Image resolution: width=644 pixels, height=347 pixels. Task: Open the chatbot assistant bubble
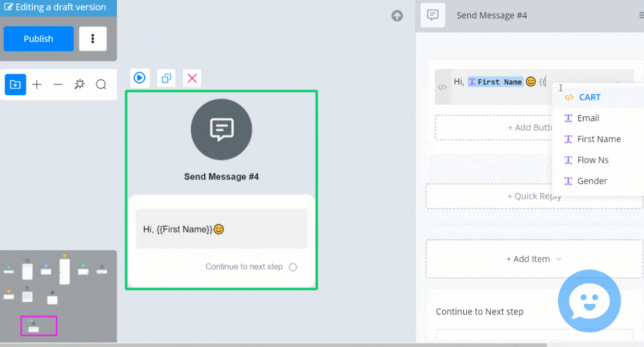tap(589, 301)
